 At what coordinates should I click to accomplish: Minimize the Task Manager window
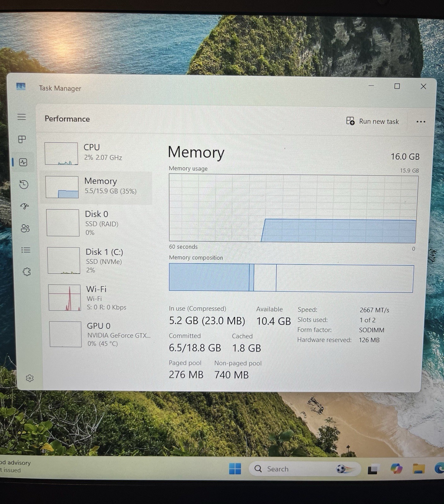point(371,86)
